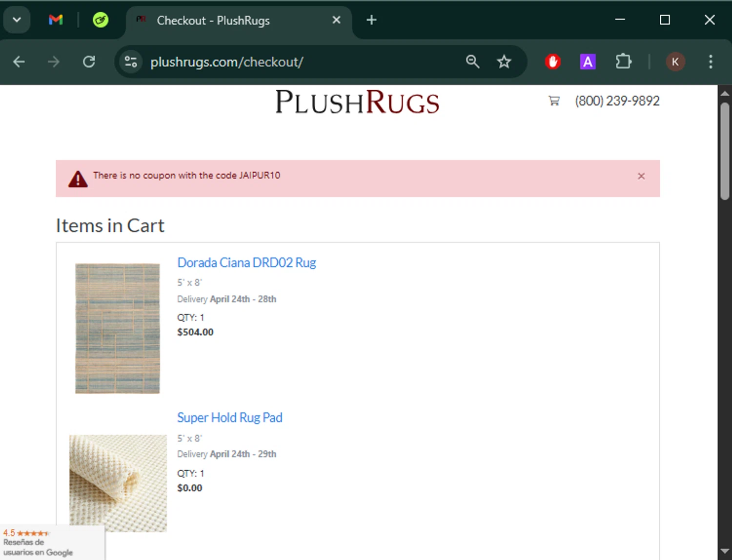
Task: Open the Dorada Ciana DRD02 Rug link
Action: (246, 262)
